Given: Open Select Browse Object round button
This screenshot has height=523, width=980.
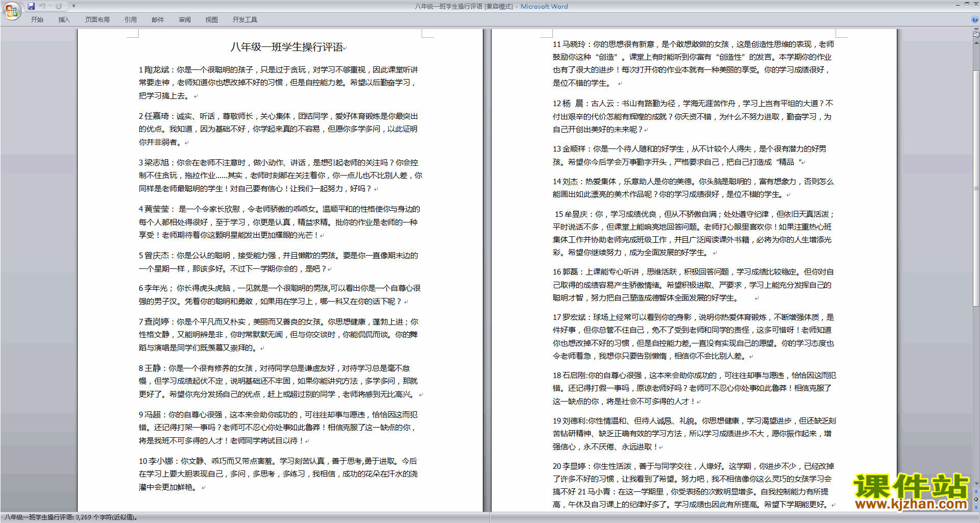Looking at the screenshot, I should [976, 499].
